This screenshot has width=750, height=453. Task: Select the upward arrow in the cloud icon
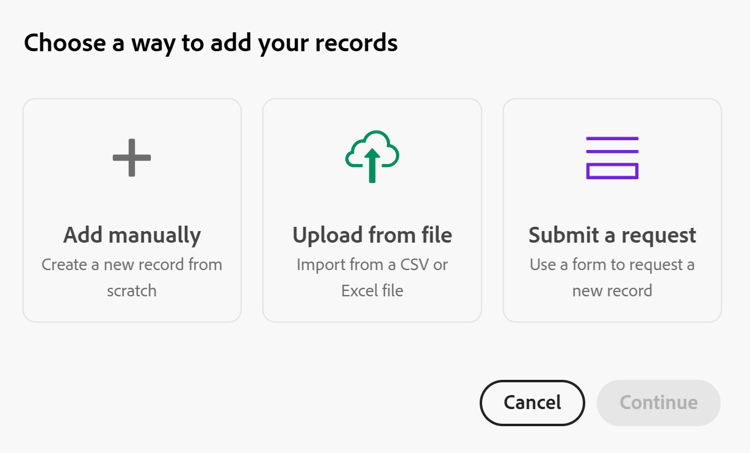(x=372, y=166)
